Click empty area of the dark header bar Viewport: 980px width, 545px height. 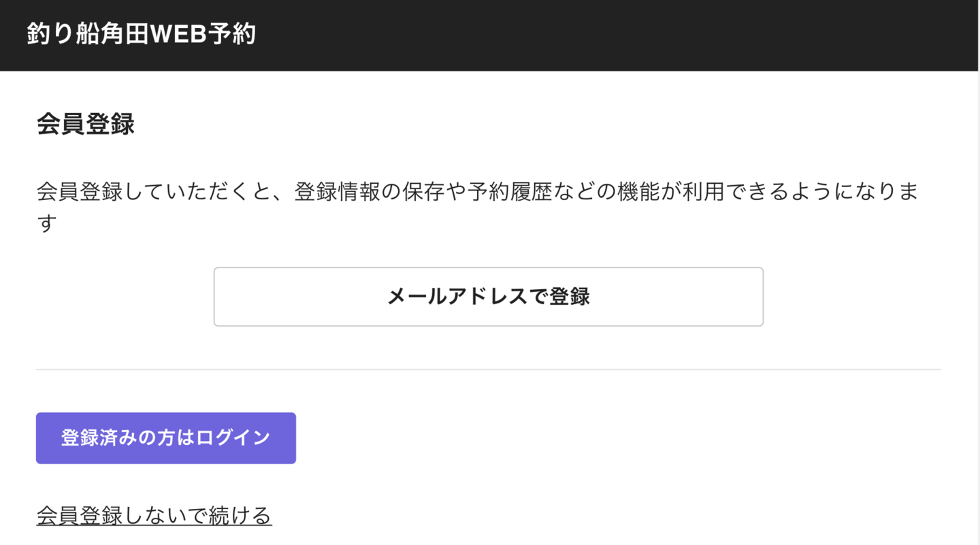tap(612, 34)
